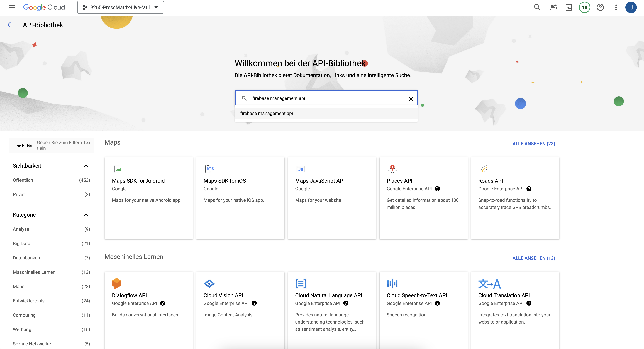This screenshot has width=644, height=349.
Task: Open the project selector 9265-PressMatrix-Live-Mul
Action: pos(121,7)
